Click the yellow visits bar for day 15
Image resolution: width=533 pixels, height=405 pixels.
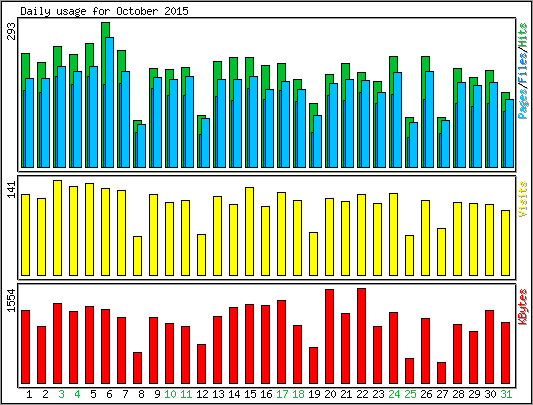[250, 231]
